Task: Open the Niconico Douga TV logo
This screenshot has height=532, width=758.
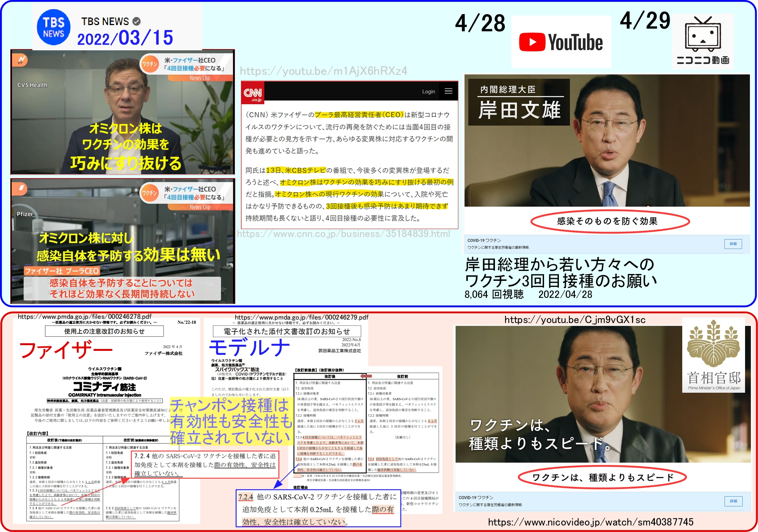Action: click(703, 40)
